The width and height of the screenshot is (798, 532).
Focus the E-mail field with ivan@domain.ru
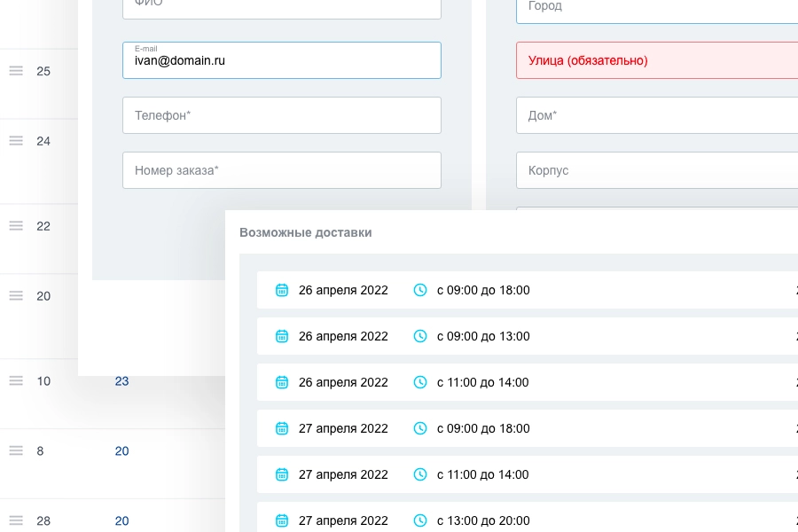pyautogui.click(x=281, y=60)
